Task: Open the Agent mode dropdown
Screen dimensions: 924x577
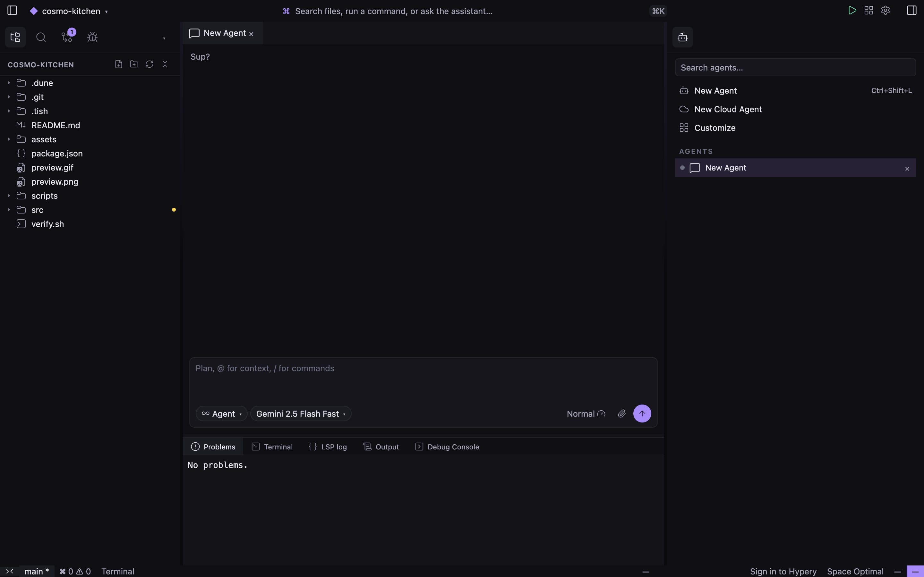Action: 221,414
